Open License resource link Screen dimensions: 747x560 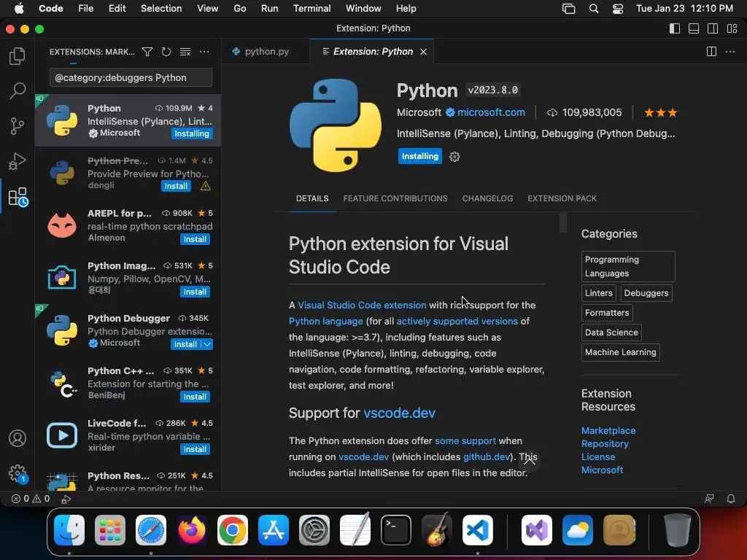coord(598,457)
